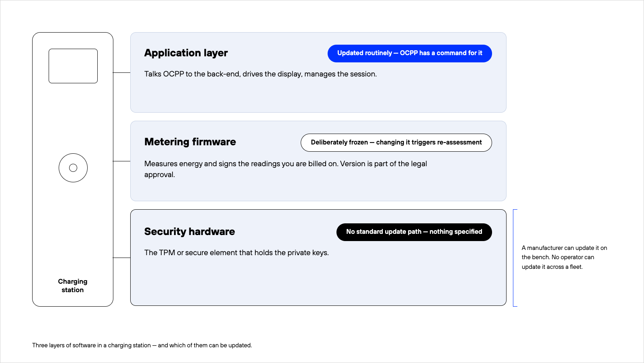The height and width of the screenshot is (363, 644).
Task: Click the text 'Talks OCPP to the back-end' description
Action: click(260, 74)
